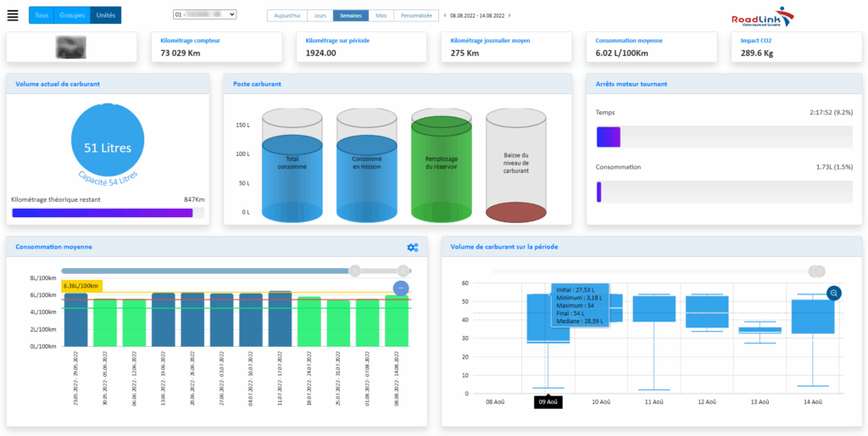Select the Tous filter
Image resolution: width=868 pixels, height=436 pixels.
click(42, 15)
